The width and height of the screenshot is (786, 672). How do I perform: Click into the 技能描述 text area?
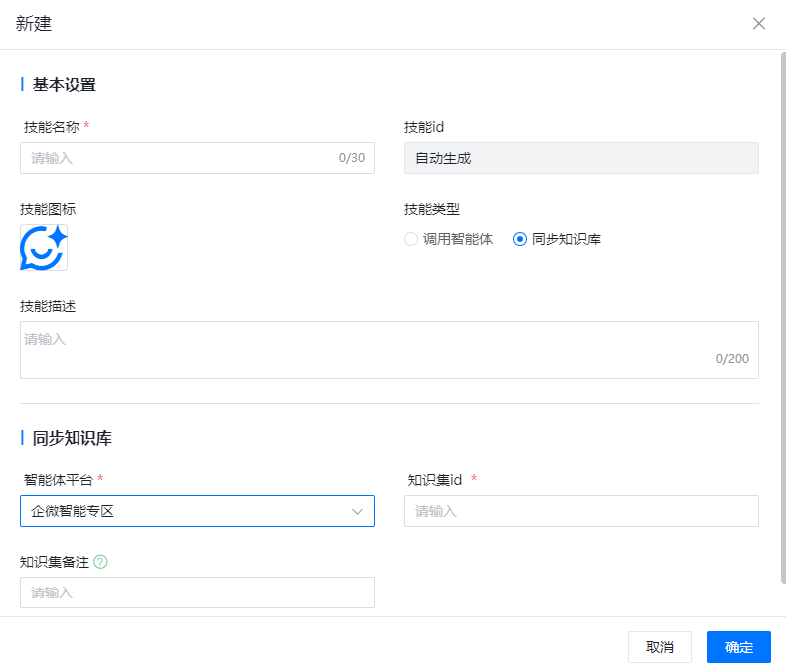pos(389,350)
